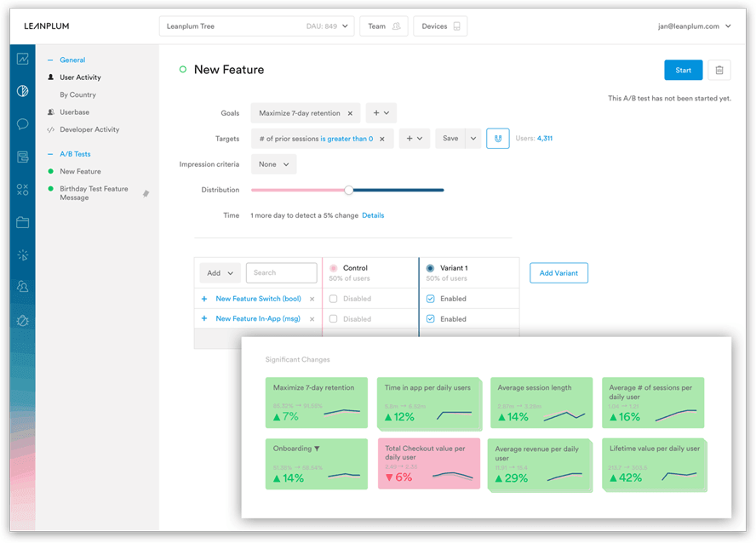The height and width of the screenshot is (543, 756).
Task: Open the line chart icon in the sidebar
Action: (x=23, y=59)
